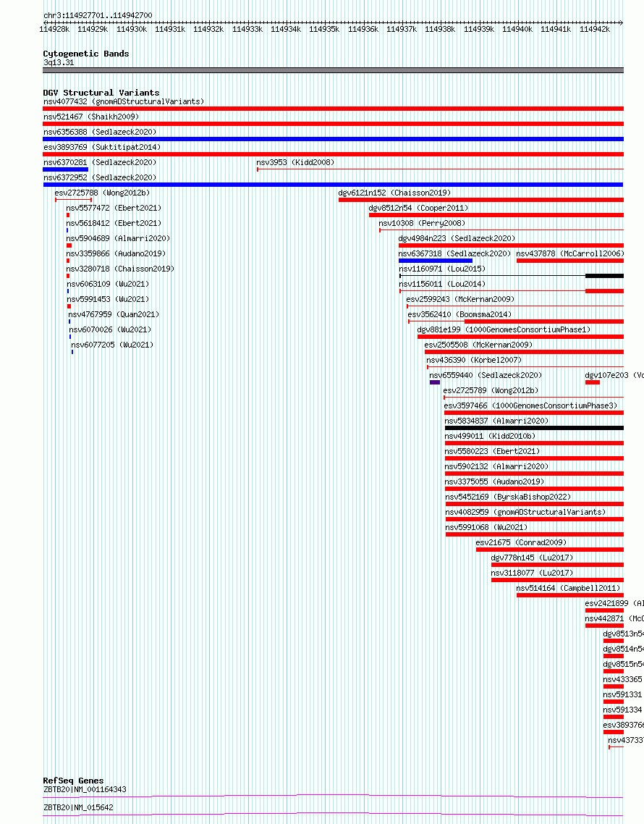Click the Cytogenetic Bands track title

pyautogui.click(x=85, y=54)
